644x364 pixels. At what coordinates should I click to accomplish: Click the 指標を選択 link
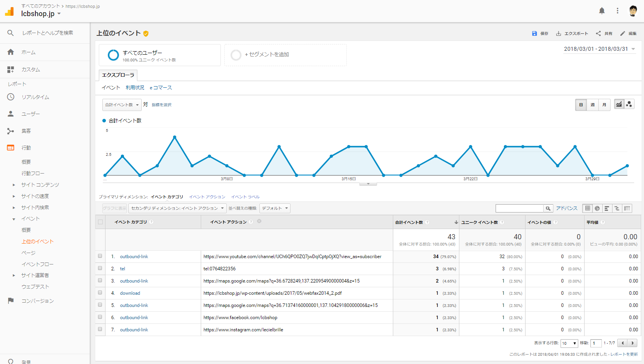pyautogui.click(x=161, y=105)
